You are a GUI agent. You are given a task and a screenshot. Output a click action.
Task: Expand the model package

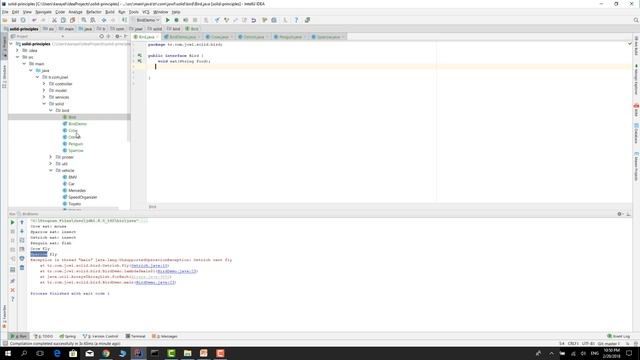point(44,90)
